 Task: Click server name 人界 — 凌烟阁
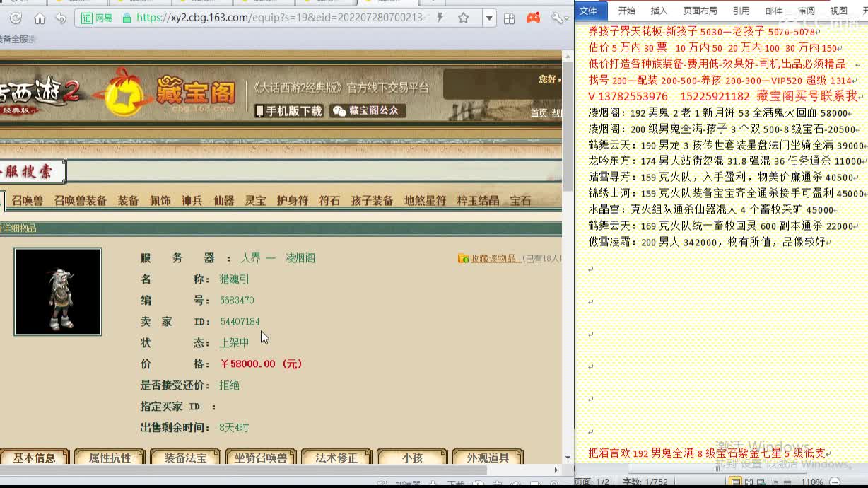(x=278, y=258)
